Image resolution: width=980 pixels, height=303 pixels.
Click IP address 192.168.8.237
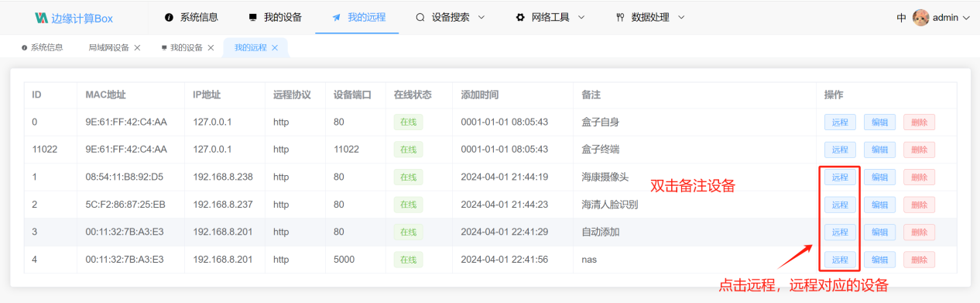(x=223, y=205)
